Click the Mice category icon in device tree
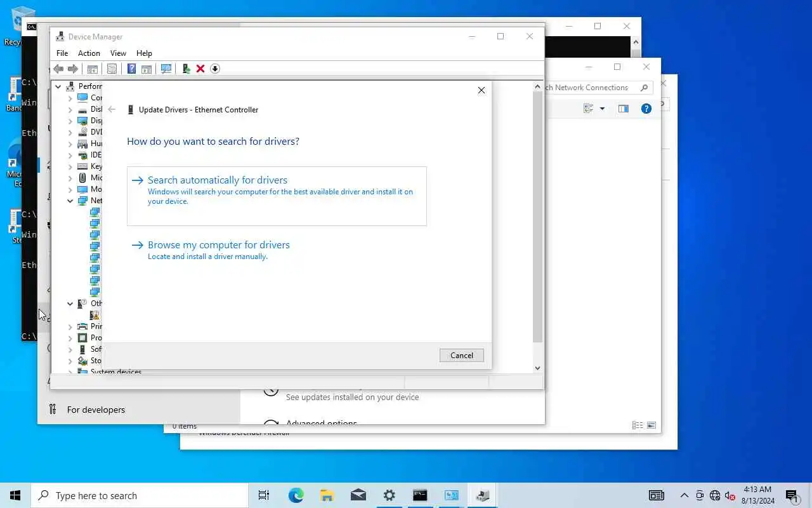This screenshot has width=812, height=508. (82, 178)
